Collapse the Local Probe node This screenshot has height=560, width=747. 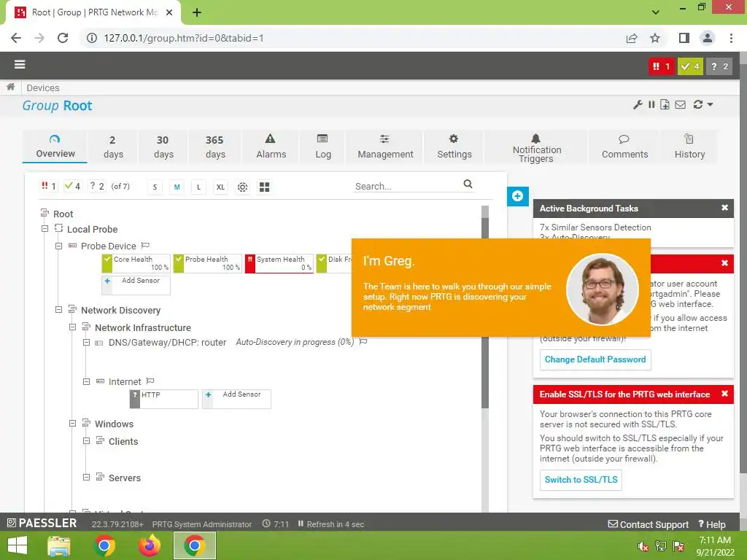pyautogui.click(x=44, y=228)
